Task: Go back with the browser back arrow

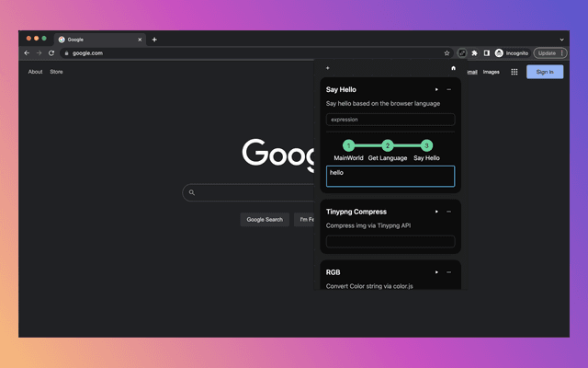Action: [27, 53]
